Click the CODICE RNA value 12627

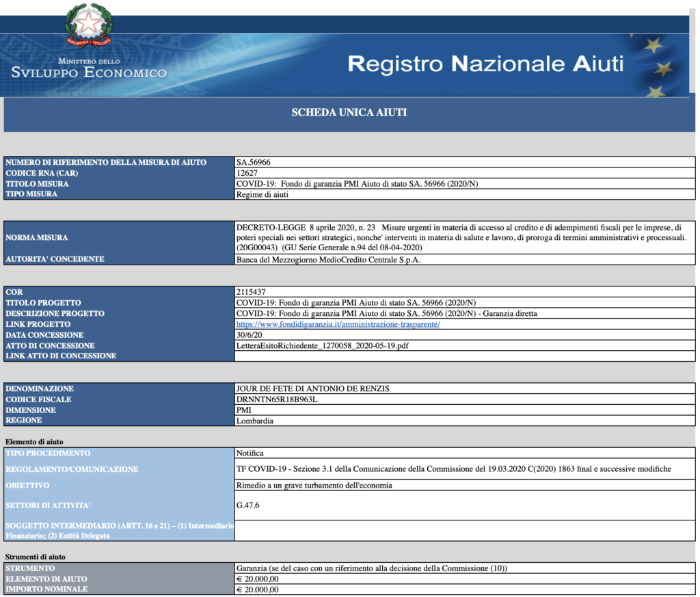pos(247,173)
